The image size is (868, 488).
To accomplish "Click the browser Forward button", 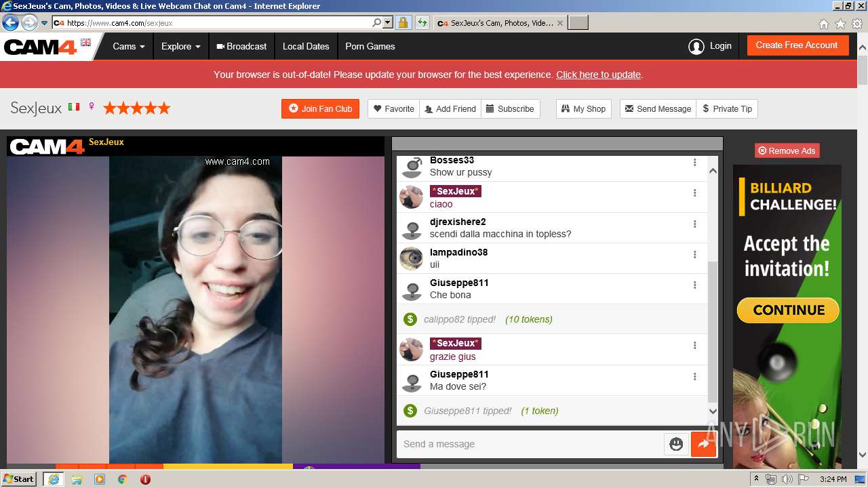I will pyautogui.click(x=29, y=22).
